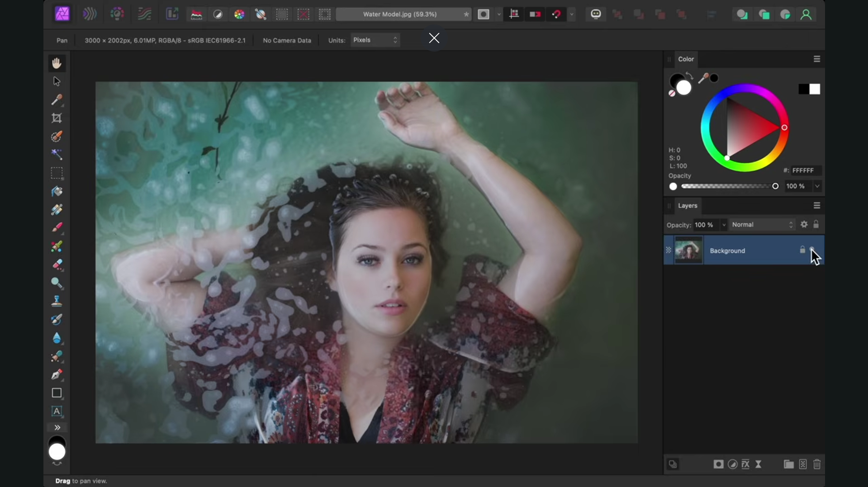Open layer Opacity 100% dropdown arrow
Viewport: 868px width, 487px height.
click(724, 225)
